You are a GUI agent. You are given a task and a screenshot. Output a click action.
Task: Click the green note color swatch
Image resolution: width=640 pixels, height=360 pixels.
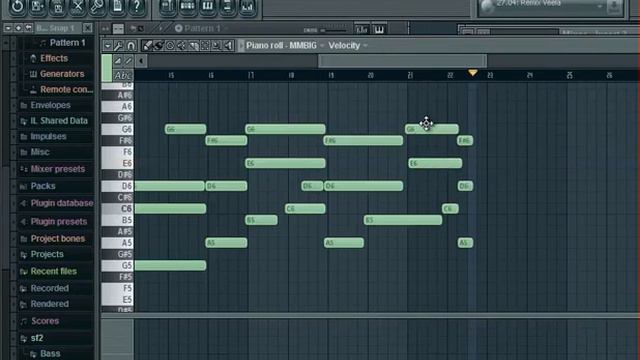point(107,68)
